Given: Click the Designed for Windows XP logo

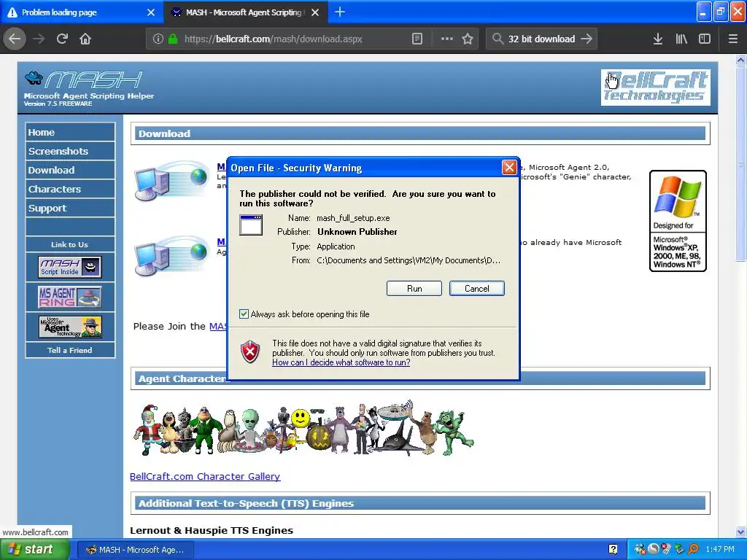Looking at the screenshot, I should pos(678,221).
